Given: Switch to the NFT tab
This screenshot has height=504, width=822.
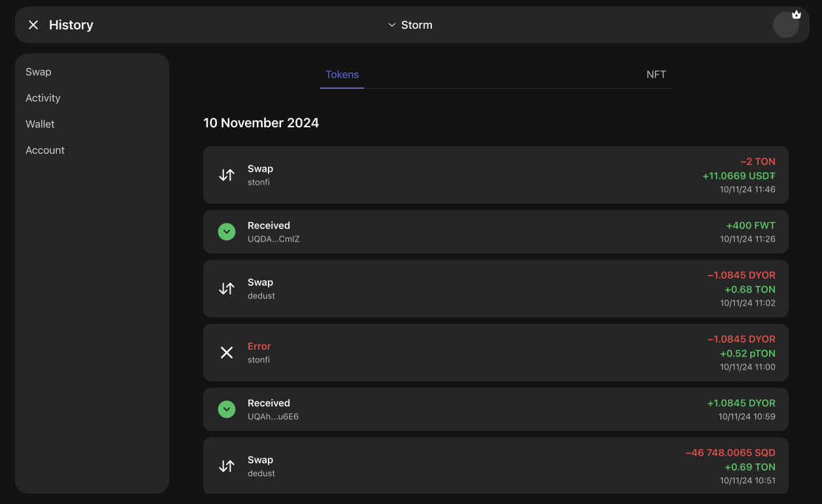Looking at the screenshot, I should coord(656,74).
